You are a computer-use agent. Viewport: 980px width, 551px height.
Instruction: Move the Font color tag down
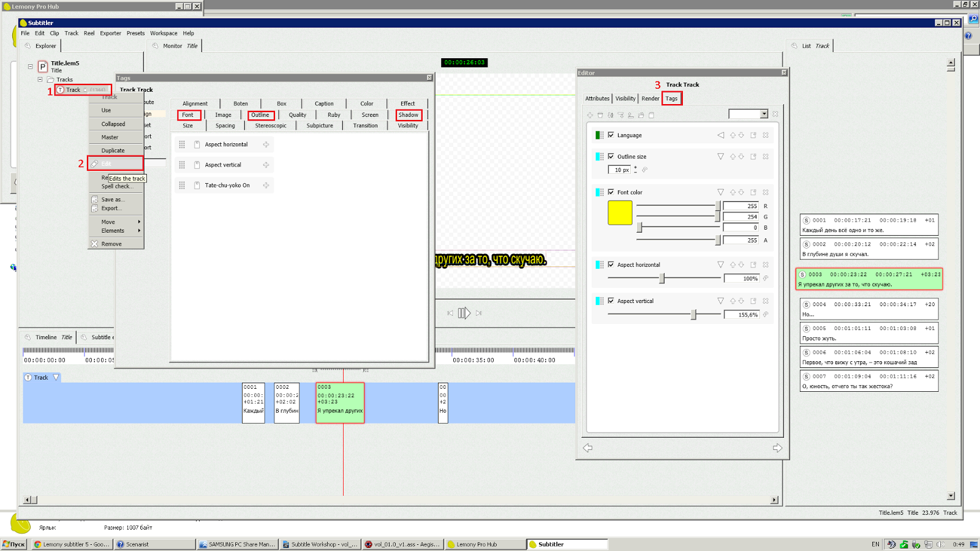tap(741, 192)
